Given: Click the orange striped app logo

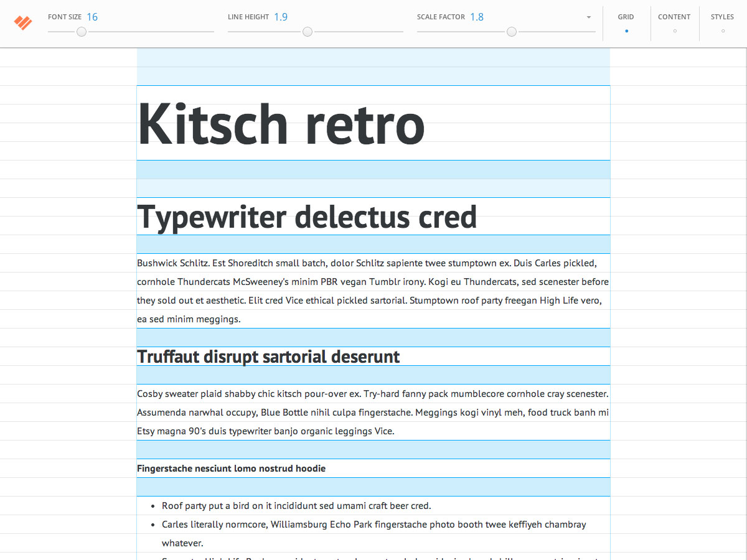Looking at the screenshot, I should point(23,23).
